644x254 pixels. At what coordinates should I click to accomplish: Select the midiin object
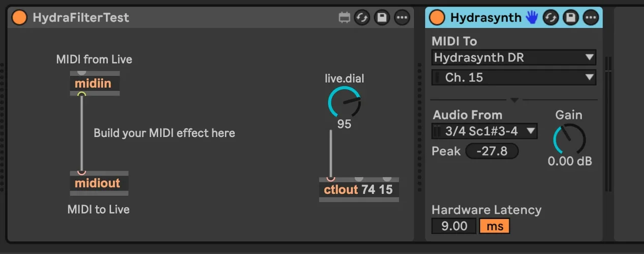point(95,83)
